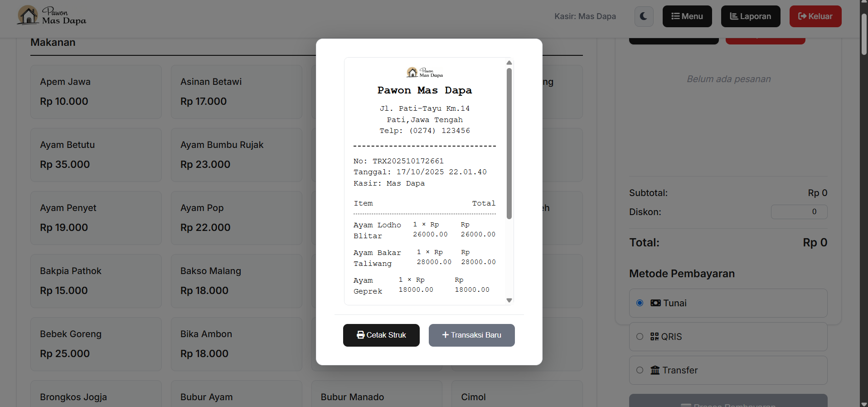Click the cash icon beside Tunai
The height and width of the screenshot is (407, 868).
coord(655,303)
